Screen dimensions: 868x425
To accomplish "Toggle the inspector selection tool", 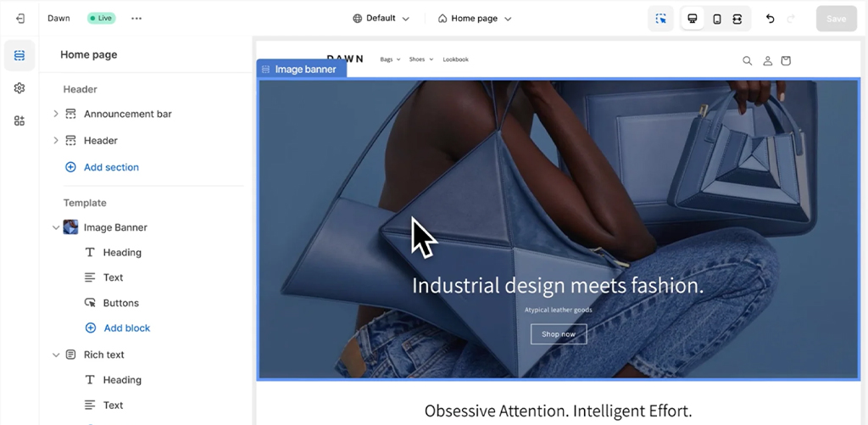I will [660, 19].
